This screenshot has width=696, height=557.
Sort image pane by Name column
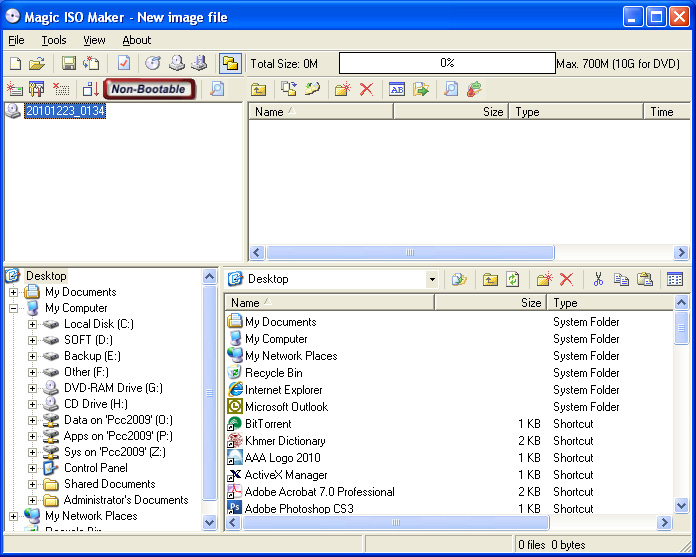(321, 112)
